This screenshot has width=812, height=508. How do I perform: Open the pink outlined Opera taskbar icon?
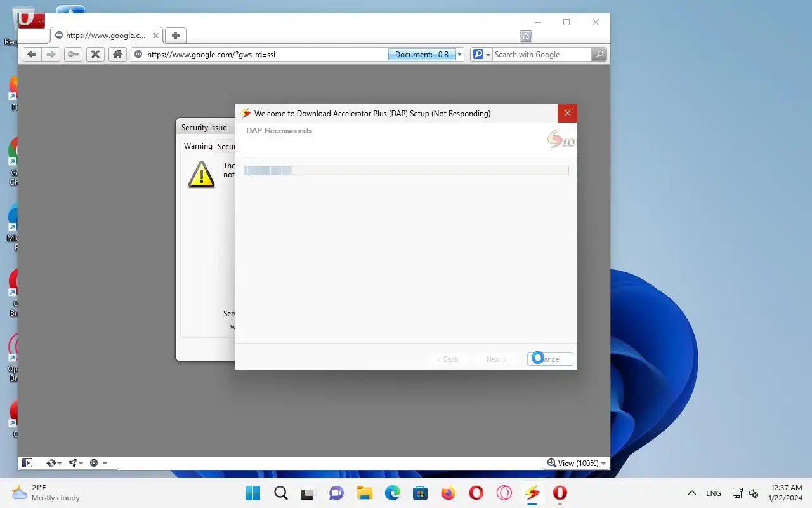click(x=504, y=493)
